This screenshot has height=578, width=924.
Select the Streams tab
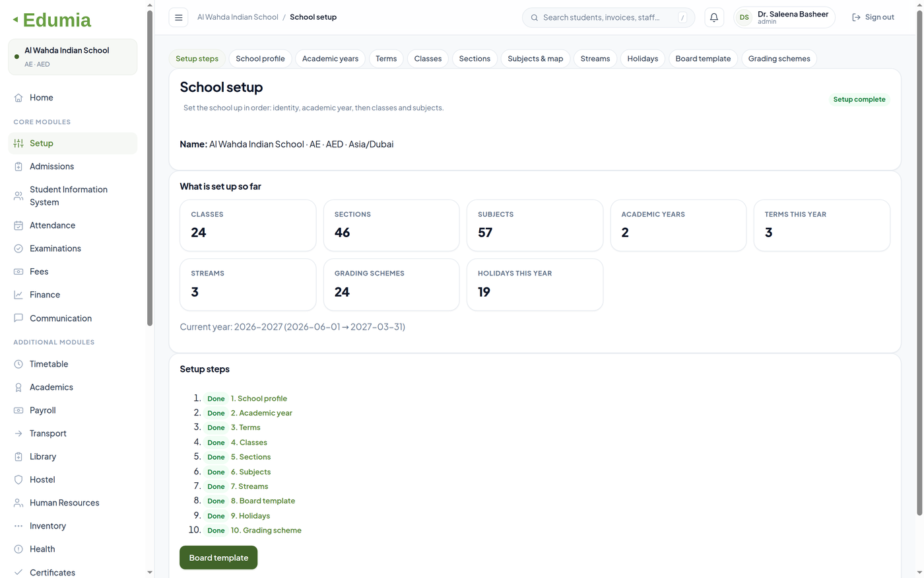[x=595, y=59]
